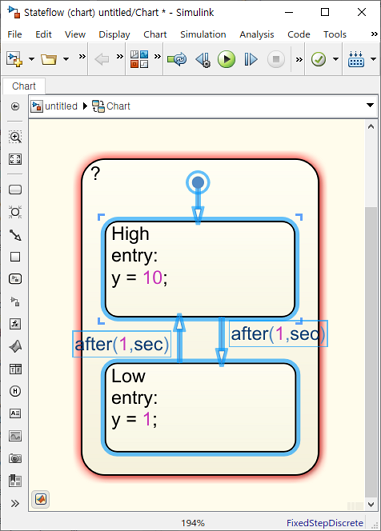Select the Zoom tool in palette
Screen dimensions: 381x531
click(15, 137)
